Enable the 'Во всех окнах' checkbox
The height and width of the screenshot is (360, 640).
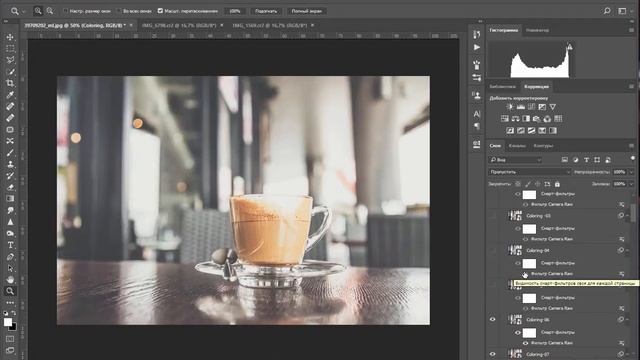pyautogui.click(x=119, y=11)
